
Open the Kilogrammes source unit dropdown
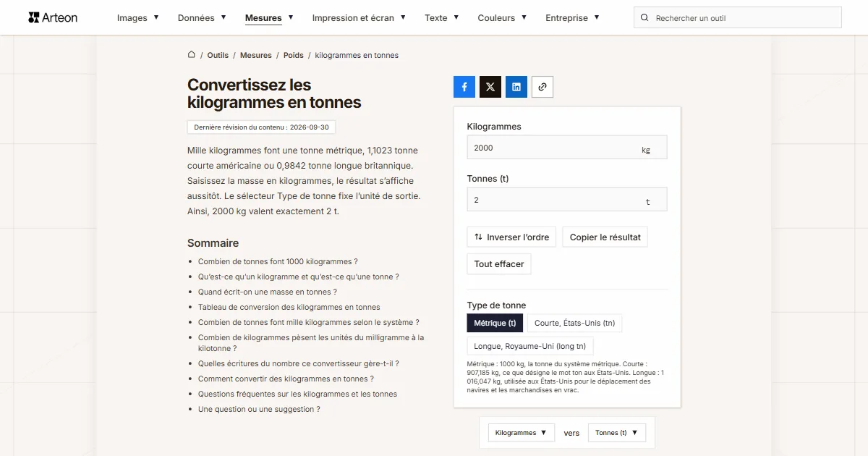522,433
